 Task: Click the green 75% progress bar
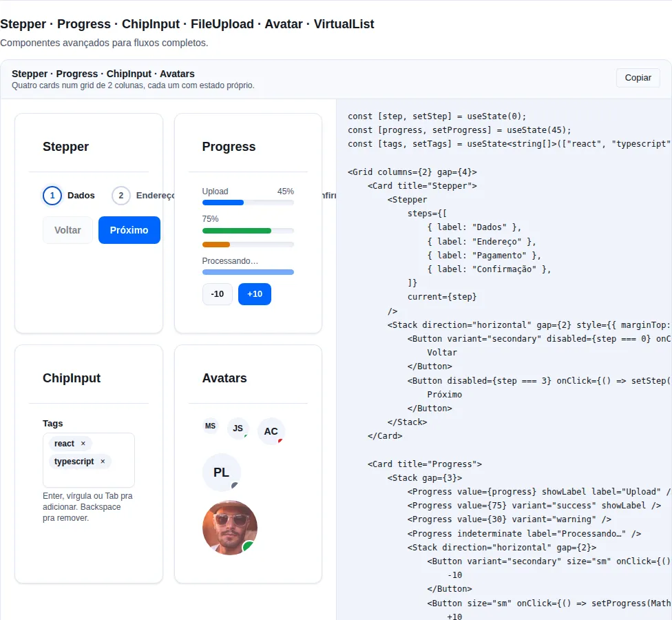248,231
